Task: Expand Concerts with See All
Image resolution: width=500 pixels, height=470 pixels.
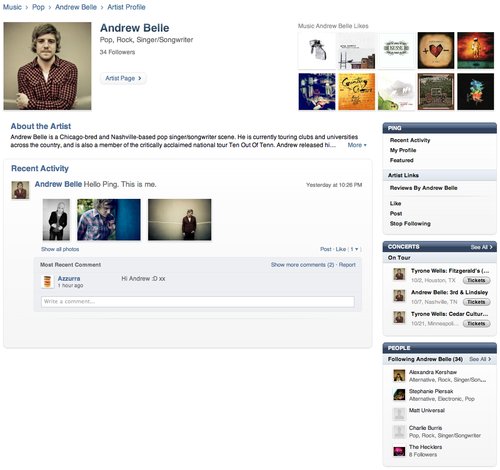Action: [481, 247]
